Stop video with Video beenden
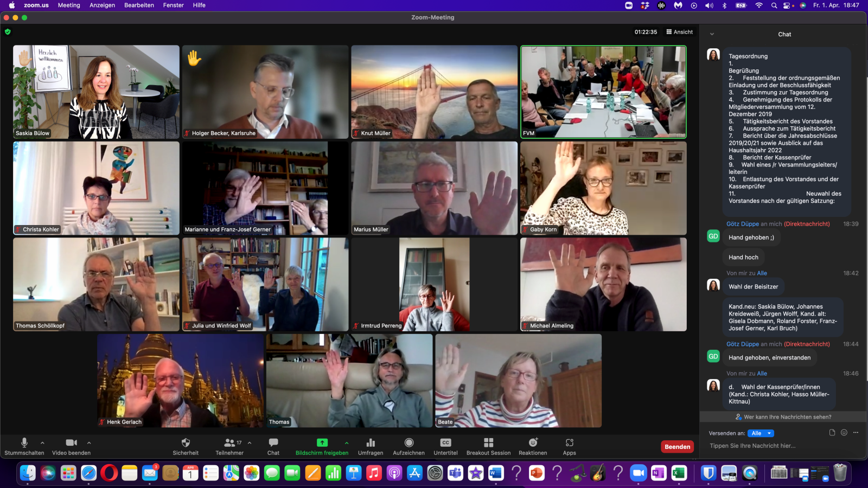The image size is (868, 488). (x=71, y=447)
